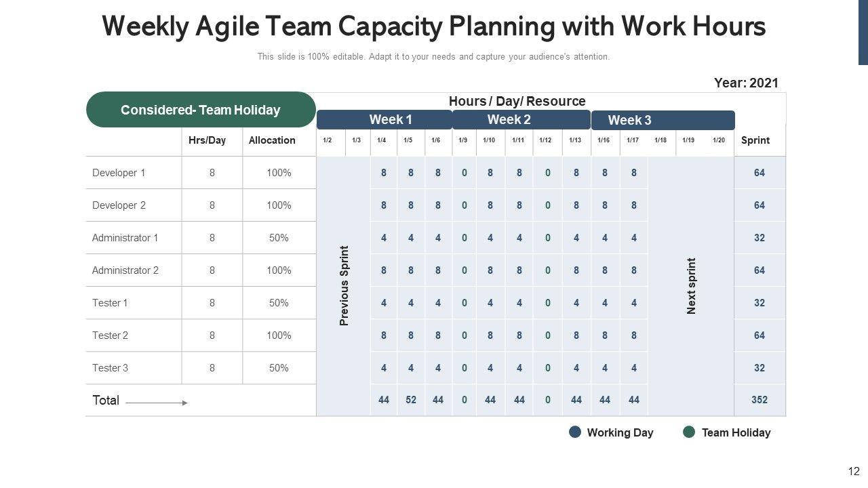This screenshot has height=488, width=868.
Task: Click the slide number 12
Action: point(854,472)
